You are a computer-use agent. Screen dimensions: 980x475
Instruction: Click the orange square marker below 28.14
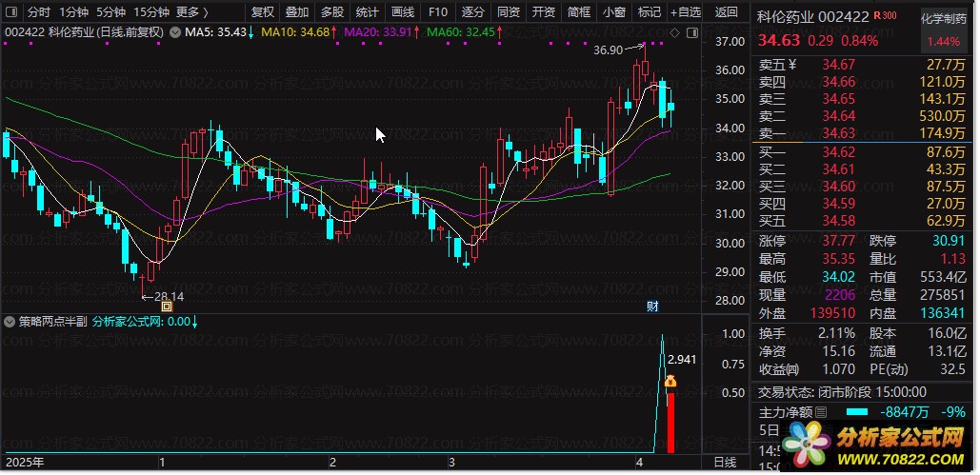[x=167, y=307]
